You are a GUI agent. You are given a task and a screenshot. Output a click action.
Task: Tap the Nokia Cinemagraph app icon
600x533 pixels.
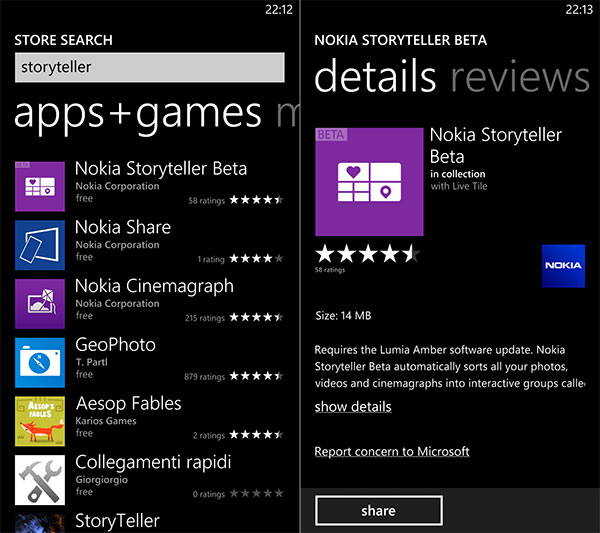40,304
